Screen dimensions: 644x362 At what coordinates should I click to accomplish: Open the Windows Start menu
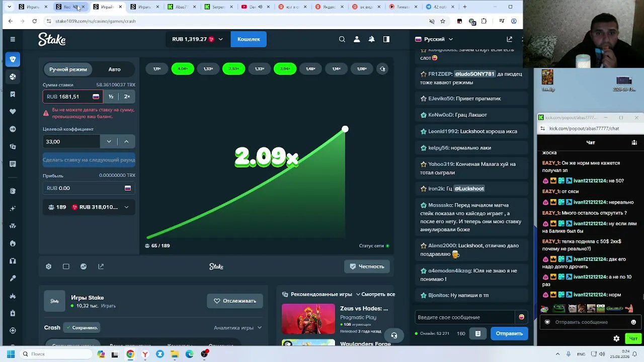coord(11,354)
